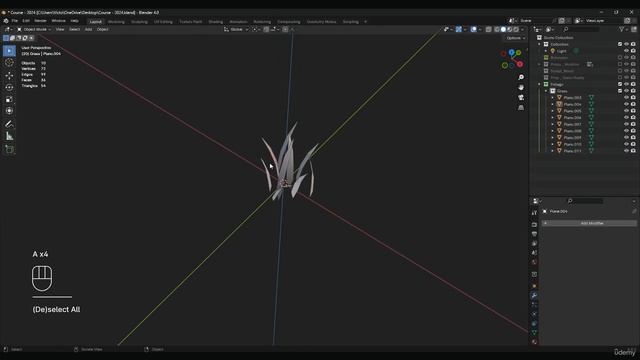Disable Plane.011 in renders
Image resolution: width=640 pixels, height=360 pixels.
tap(633, 151)
